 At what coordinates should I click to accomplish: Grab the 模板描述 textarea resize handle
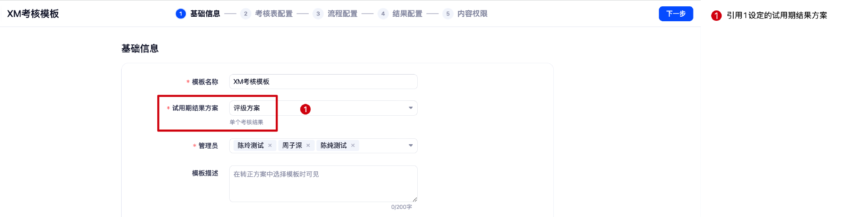click(415, 199)
